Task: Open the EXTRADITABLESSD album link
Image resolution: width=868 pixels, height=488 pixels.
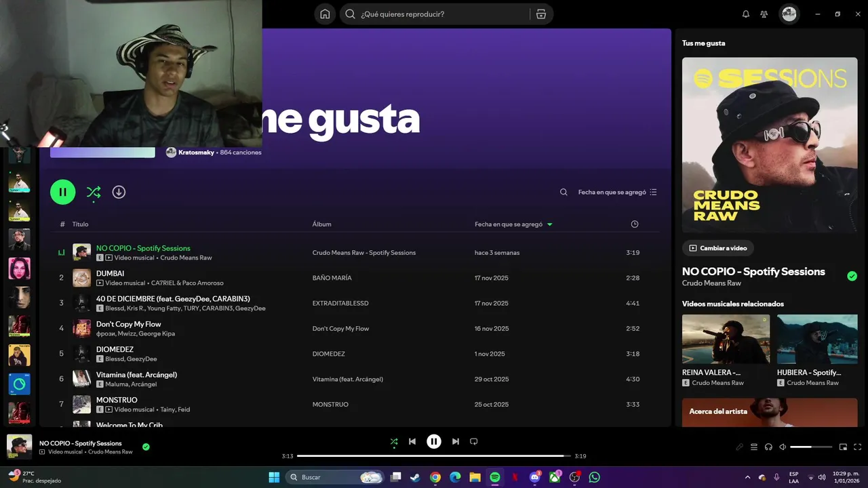Action: click(340, 303)
